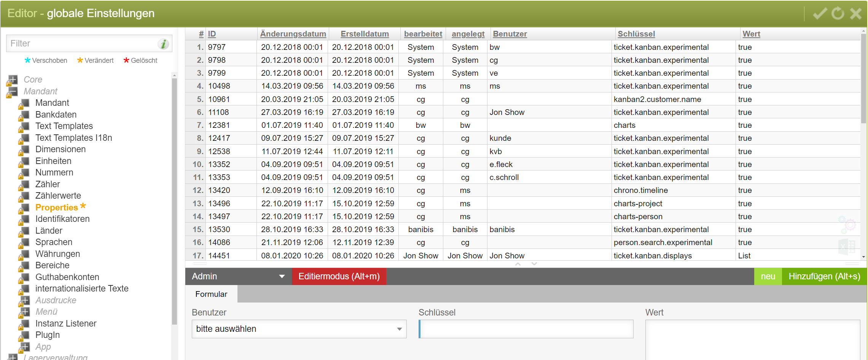Click the locked icon beside Nummern
The height and width of the screenshot is (360, 868).
tap(24, 173)
